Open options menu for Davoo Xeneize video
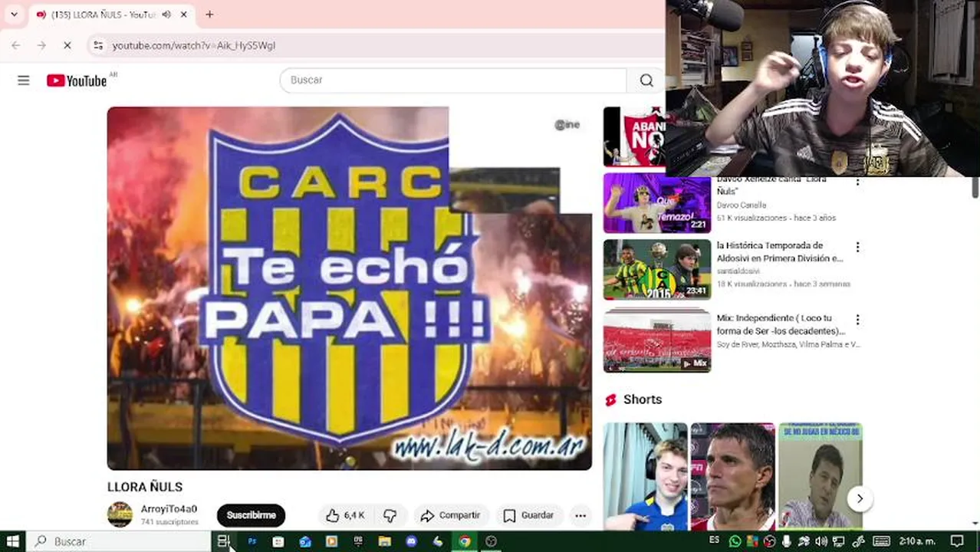The width and height of the screenshot is (980, 552). (x=857, y=182)
